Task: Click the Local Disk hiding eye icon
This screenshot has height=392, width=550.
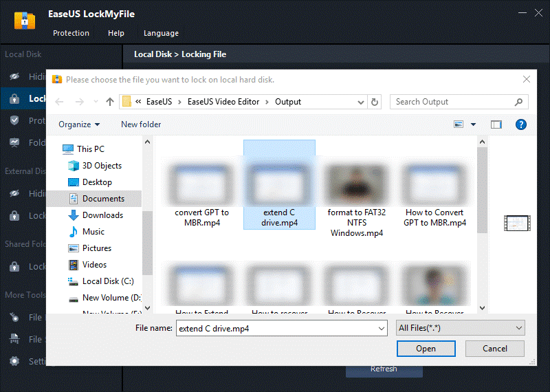Action: tap(14, 76)
